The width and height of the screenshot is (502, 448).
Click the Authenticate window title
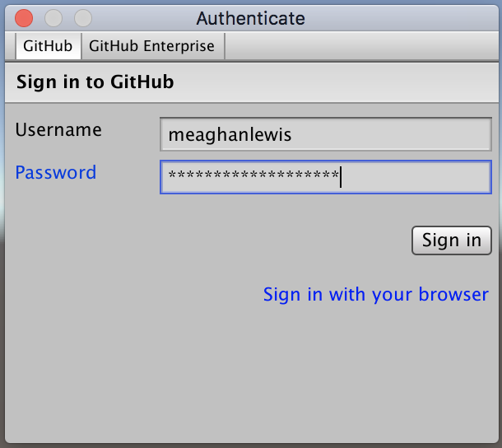point(251,18)
